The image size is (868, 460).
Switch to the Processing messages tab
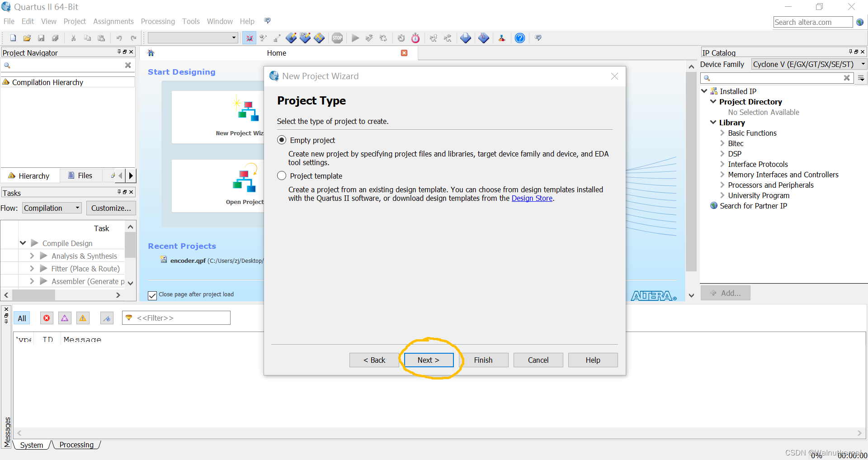[x=76, y=445]
